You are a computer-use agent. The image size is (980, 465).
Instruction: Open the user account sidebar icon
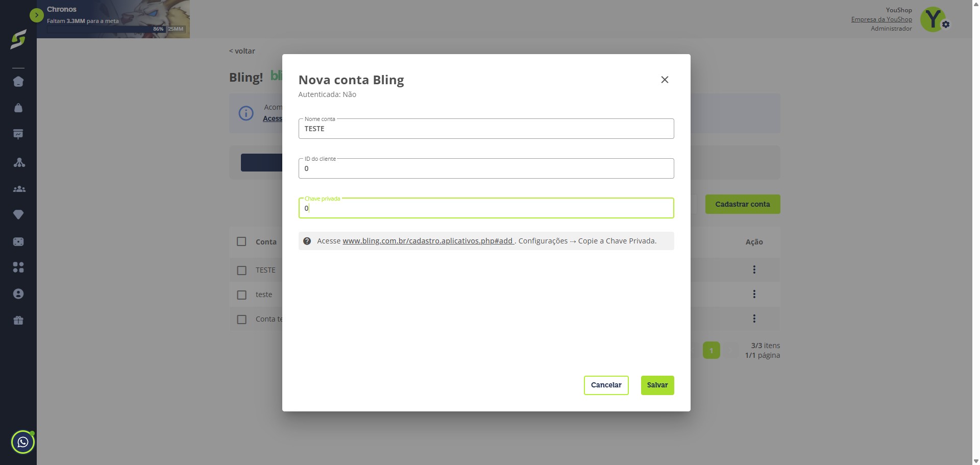[x=18, y=294]
